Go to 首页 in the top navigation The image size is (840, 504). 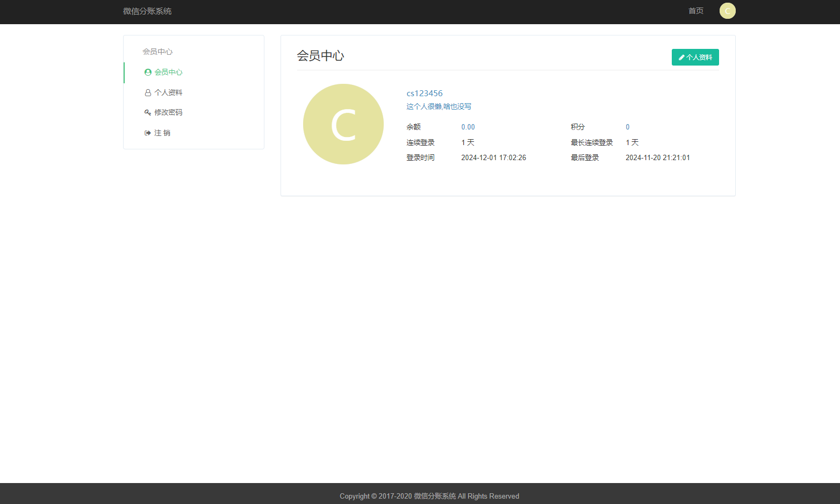point(696,11)
